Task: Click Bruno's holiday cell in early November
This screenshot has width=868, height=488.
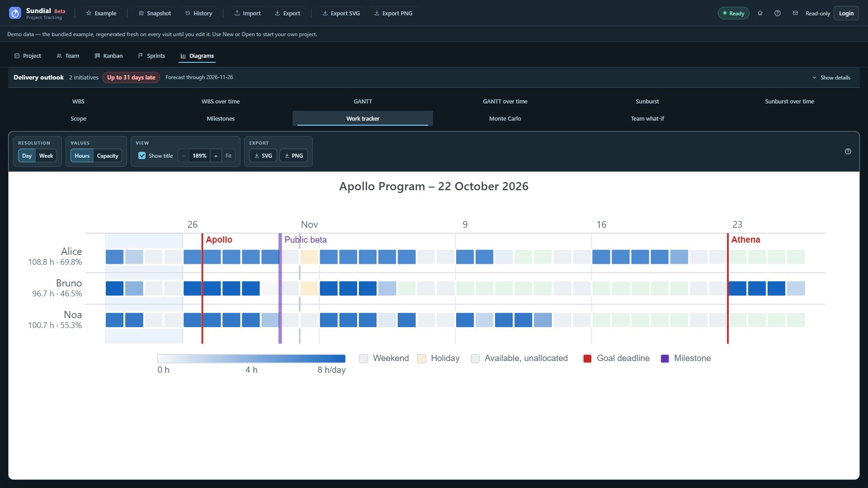Action: coord(309,288)
